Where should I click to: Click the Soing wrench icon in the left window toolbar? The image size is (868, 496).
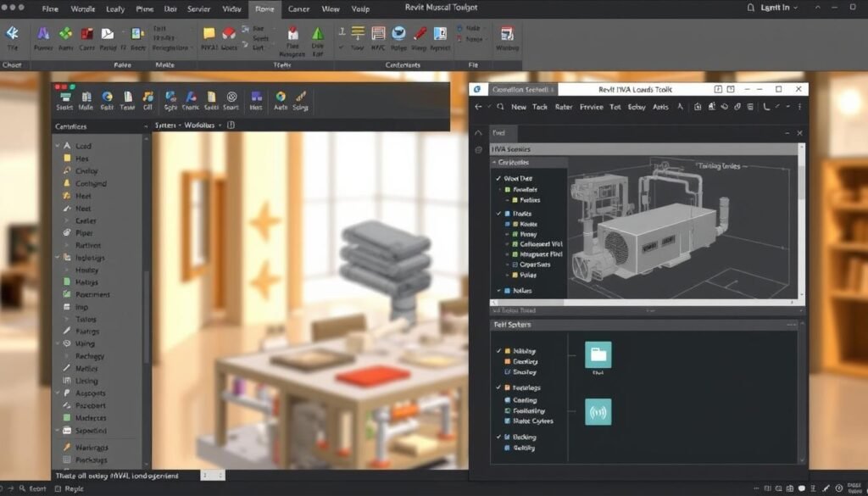click(301, 97)
